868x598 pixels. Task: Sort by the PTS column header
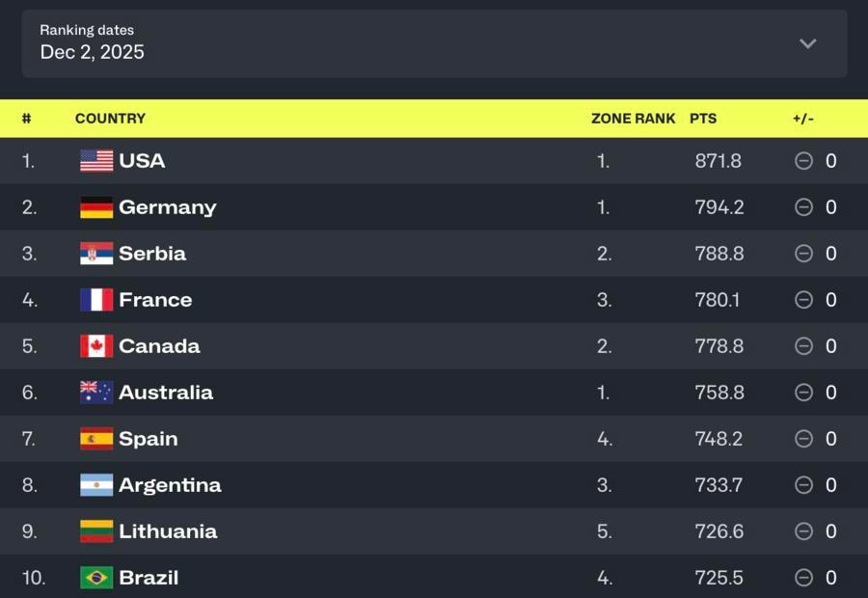pos(703,119)
